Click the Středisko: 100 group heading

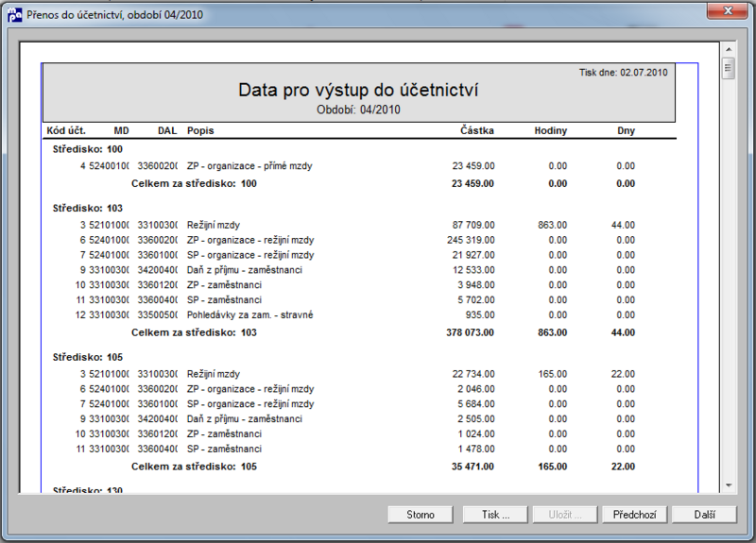click(87, 149)
